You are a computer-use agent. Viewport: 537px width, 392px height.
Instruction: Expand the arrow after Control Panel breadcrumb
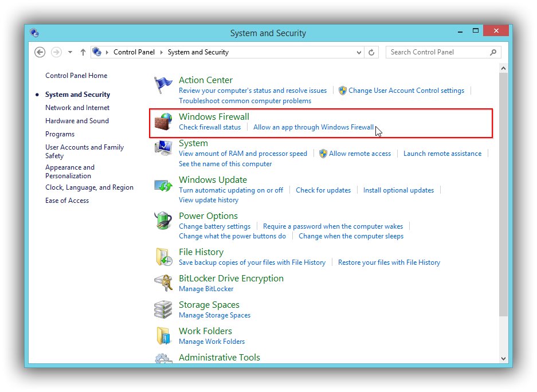click(161, 52)
